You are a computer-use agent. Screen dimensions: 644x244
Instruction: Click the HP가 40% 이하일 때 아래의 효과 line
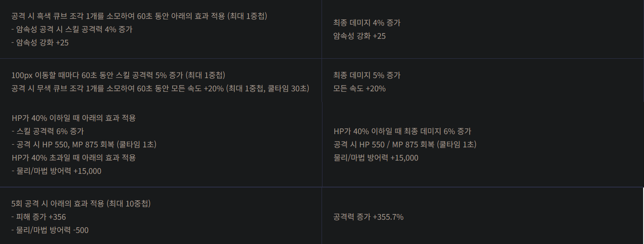click(74, 118)
